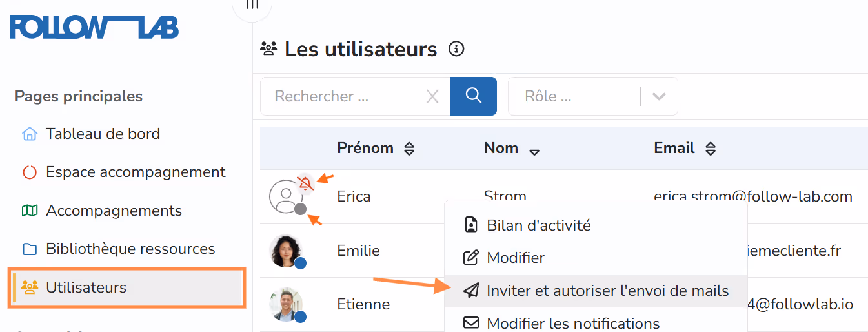Screen dimensions: 868x332
Task: Click the first name Emilie
Action: (x=358, y=251)
